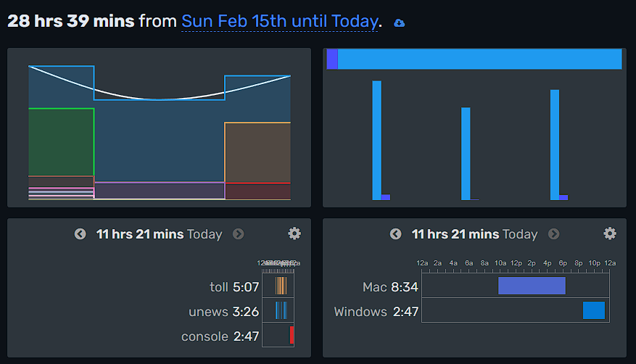
Task: Click the Windows activity block on the timeline
Action: (x=593, y=310)
